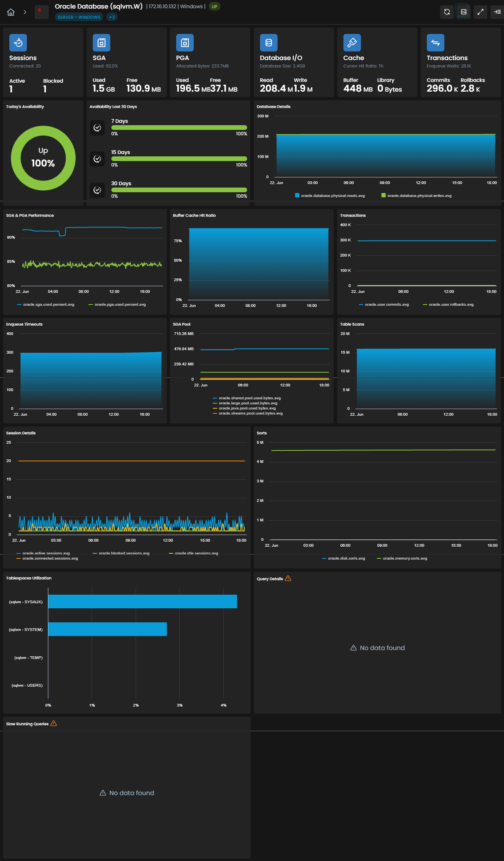Hide oracle.user.rollbacks.avg series in Transactions
Image resolution: width=504 pixels, height=861 pixels.
[x=448, y=305]
